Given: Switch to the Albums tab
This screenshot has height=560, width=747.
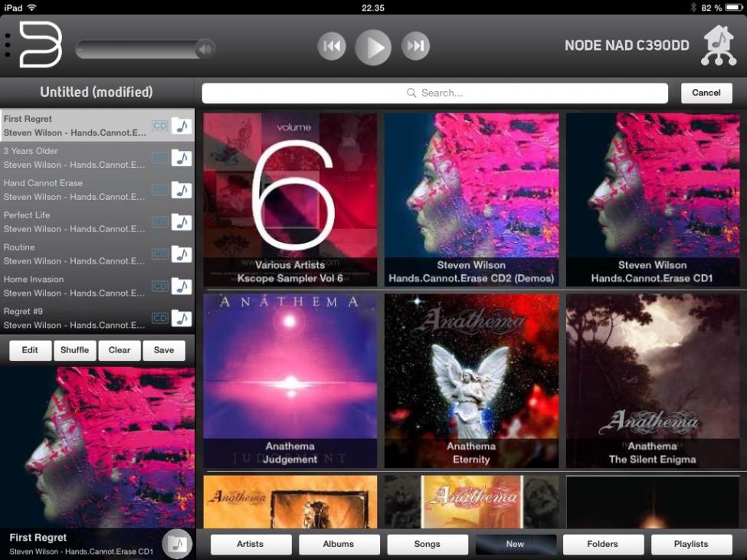Looking at the screenshot, I should [x=339, y=544].
